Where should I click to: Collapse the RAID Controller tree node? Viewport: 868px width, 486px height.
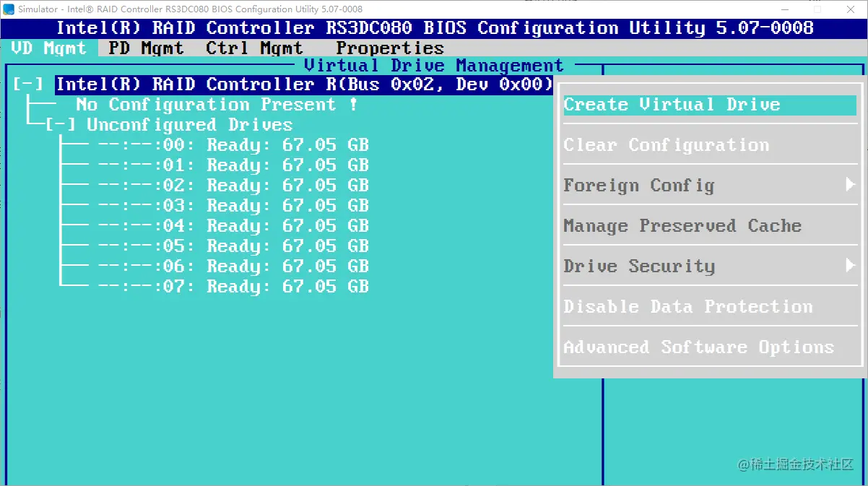point(28,84)
